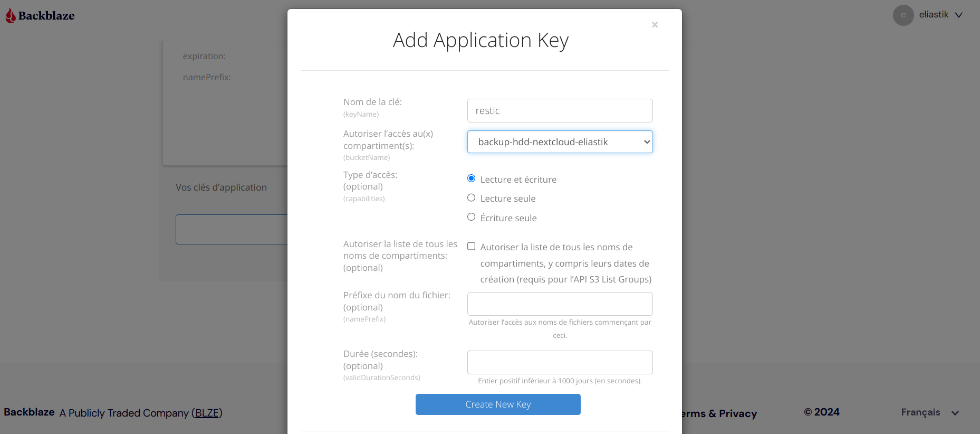Click the 'Entier positif inférieur à 1000 jours' hint
The width and height of the screenshot is (980, 434).
pos(560,381)
